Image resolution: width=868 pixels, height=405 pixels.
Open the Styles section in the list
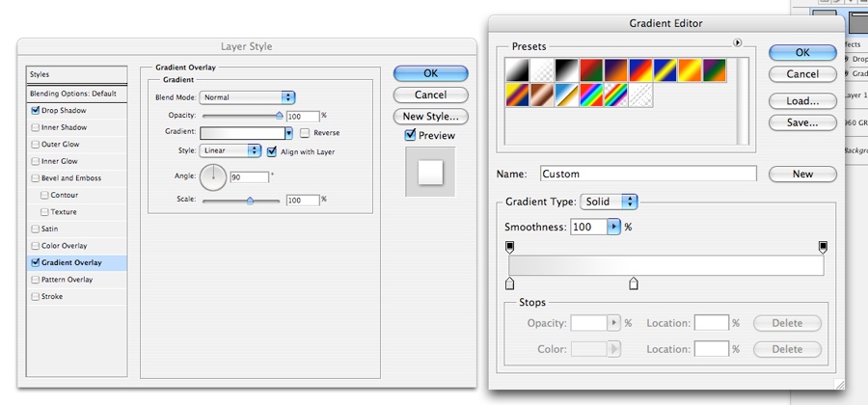pos(77,74)
